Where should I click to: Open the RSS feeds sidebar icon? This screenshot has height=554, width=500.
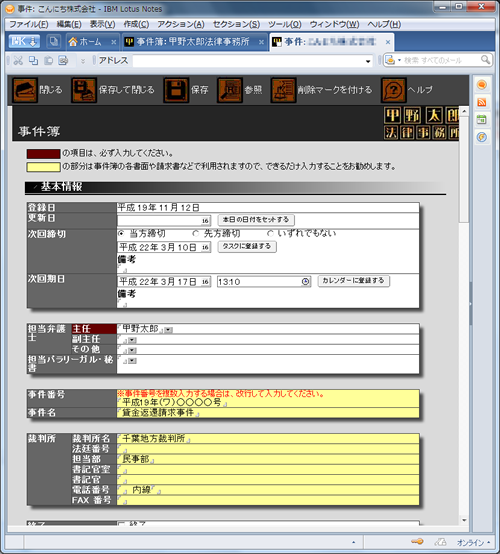(x=482, y=102)
